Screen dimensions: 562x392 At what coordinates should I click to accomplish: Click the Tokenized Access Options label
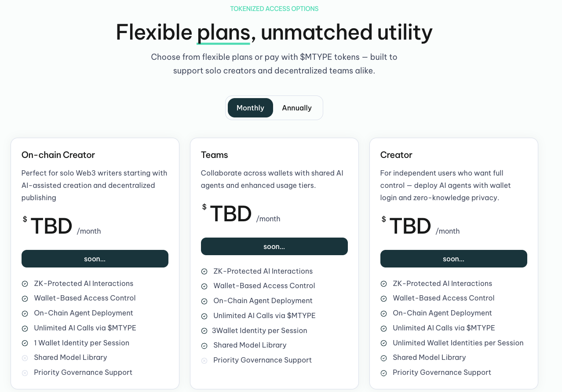click(274, 9)
